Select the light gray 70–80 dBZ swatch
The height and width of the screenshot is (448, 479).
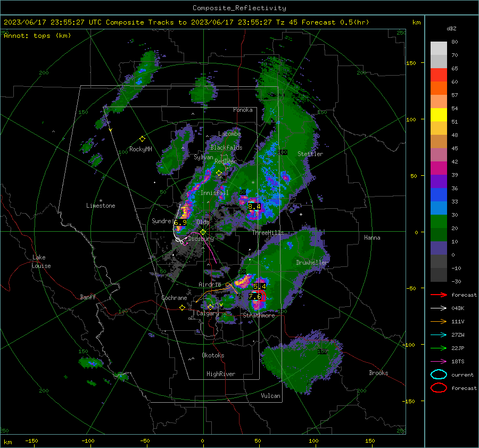click(x=439, y=48)
